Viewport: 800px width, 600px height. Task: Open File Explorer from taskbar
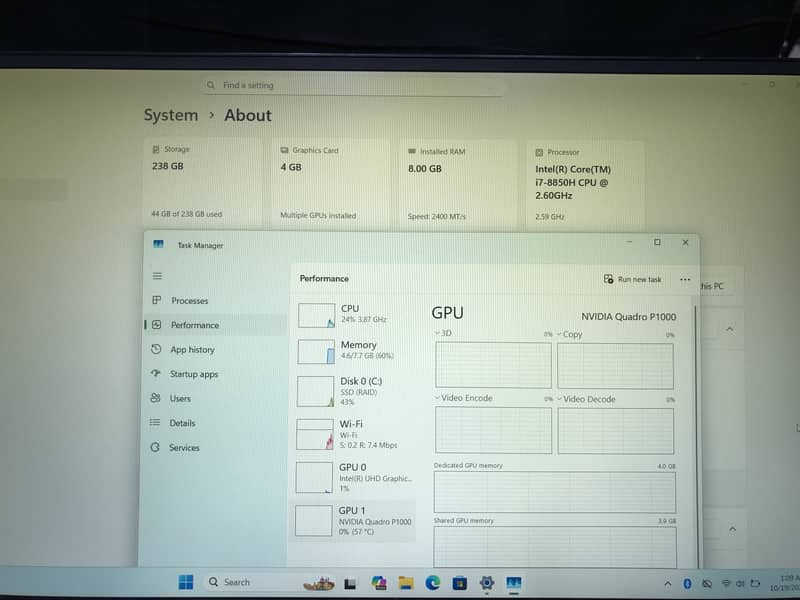tap(406, 583)
